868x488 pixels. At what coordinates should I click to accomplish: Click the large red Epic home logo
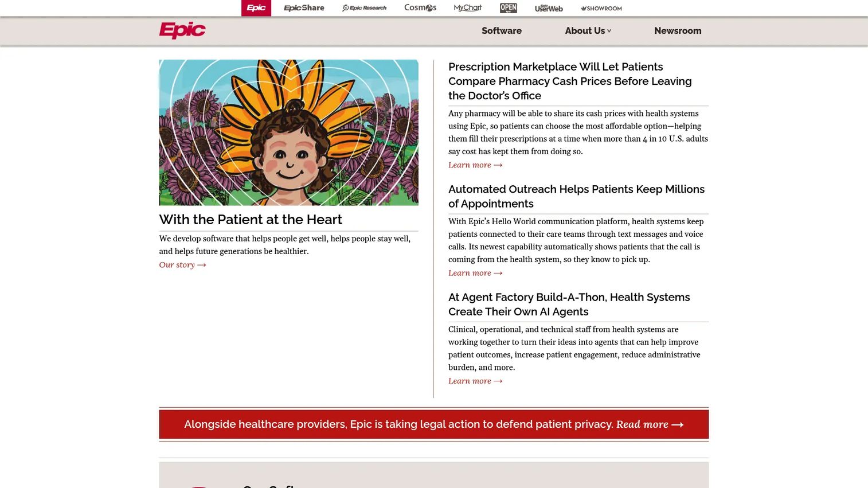point(182,30)
